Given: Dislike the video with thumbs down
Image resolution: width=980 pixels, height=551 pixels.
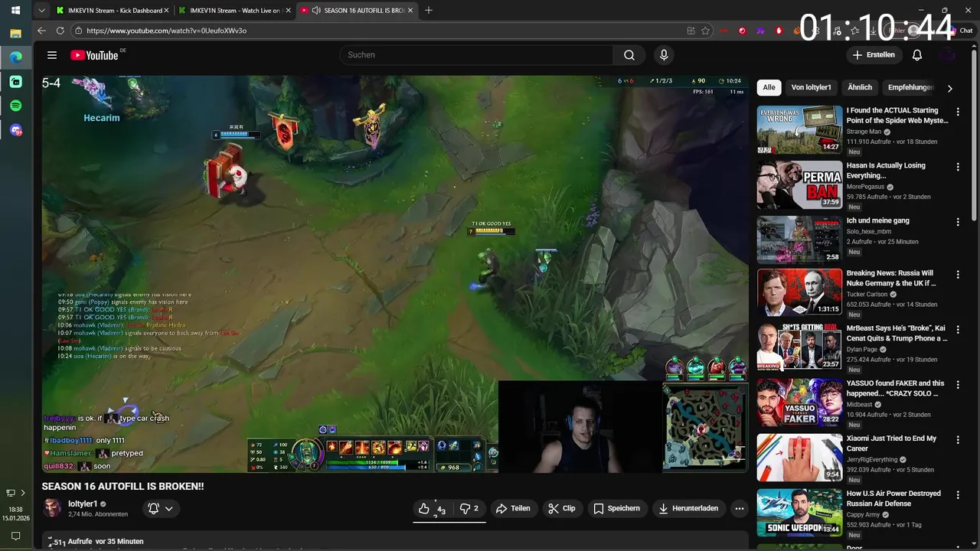Looking at the screenshot, I should [469, 508].
